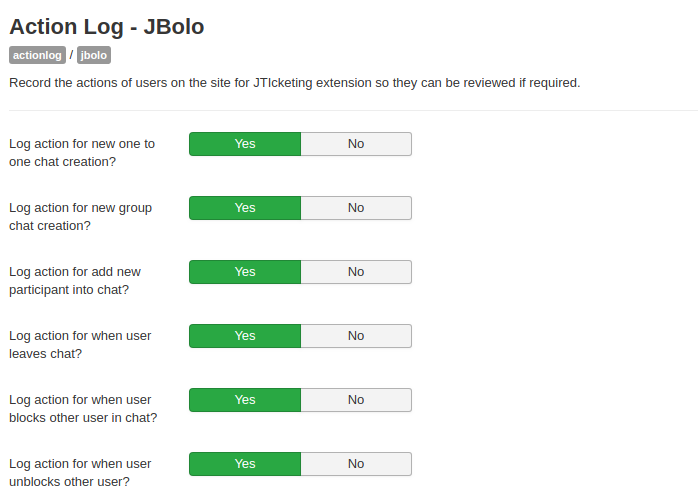This screenshot has height=501, width=698.
Task: Click the Action Log - JBolo heading
Action: 106,27
